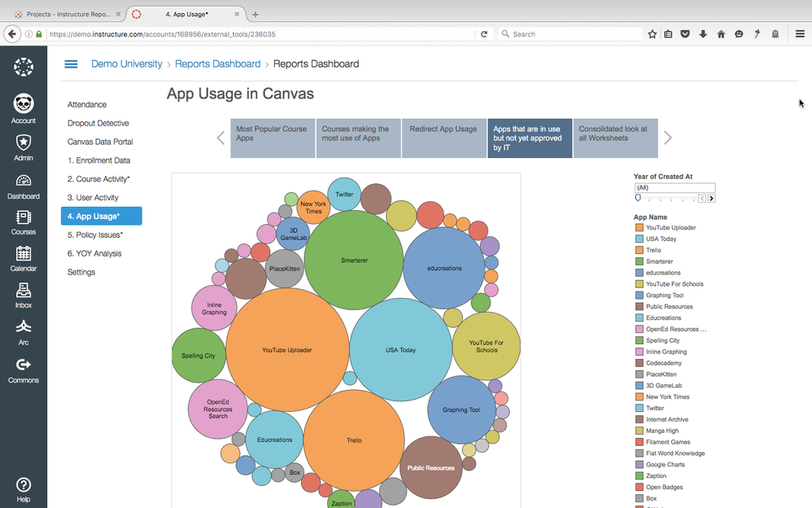
Task: Step year filter forward with right arrow
Action: (712, 199)
